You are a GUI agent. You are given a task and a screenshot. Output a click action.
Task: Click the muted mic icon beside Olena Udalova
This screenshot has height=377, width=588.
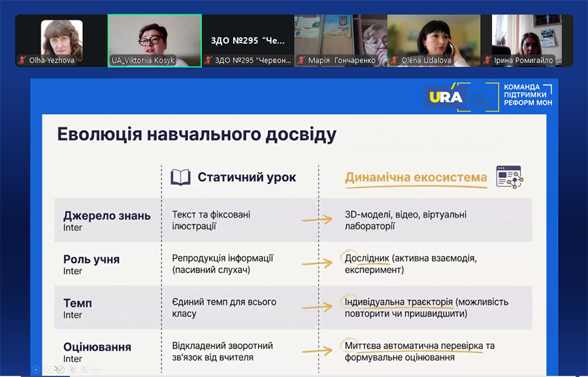click(395, 60)
